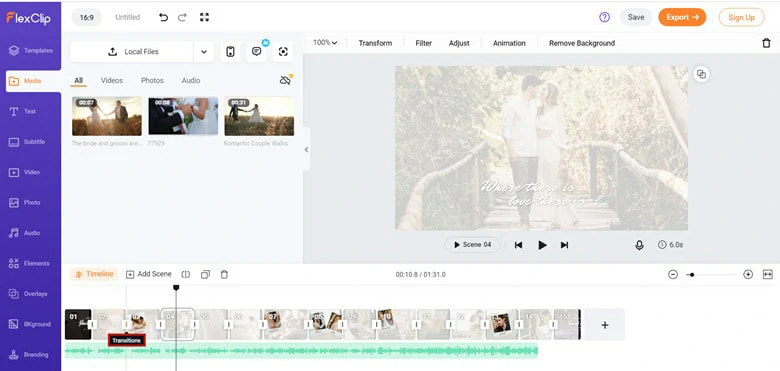Split the scene in timeline toolbar
Screen dimensions: 780x371
pos(186,275)
